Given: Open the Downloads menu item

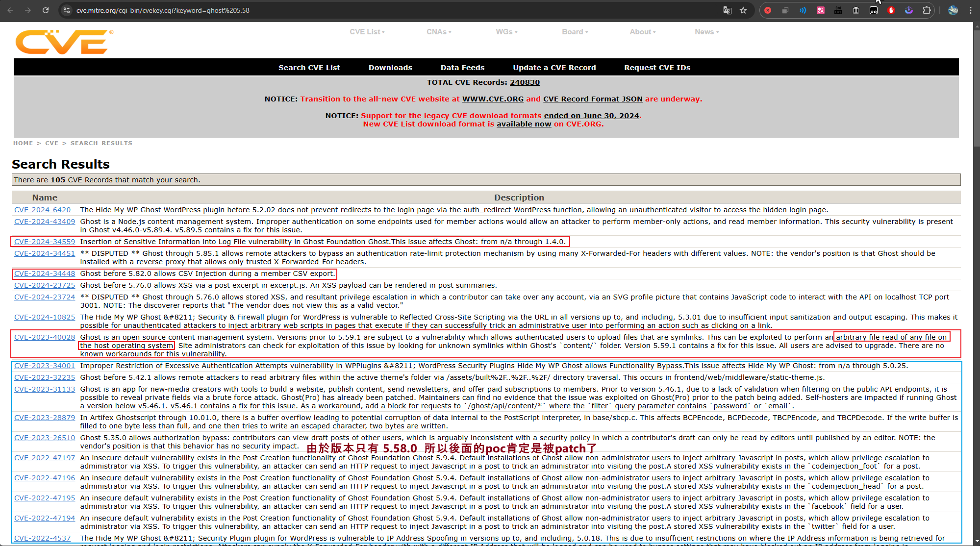Looking at the screenshot, I should (390, 68).
